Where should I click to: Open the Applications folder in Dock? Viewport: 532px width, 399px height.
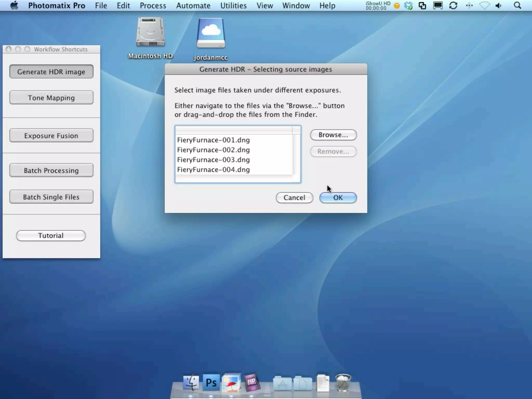(x=282, y=383)
